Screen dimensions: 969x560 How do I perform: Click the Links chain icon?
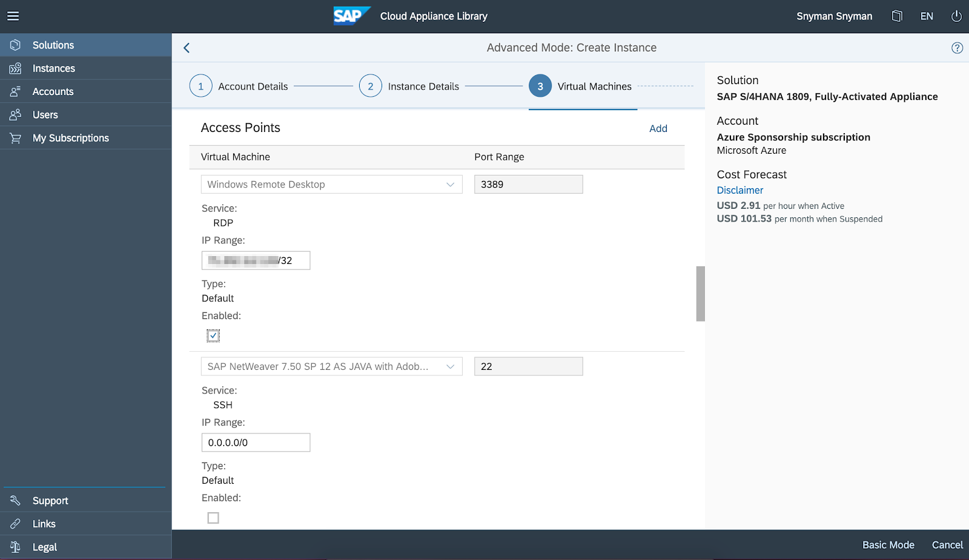[x=15, y=524]
